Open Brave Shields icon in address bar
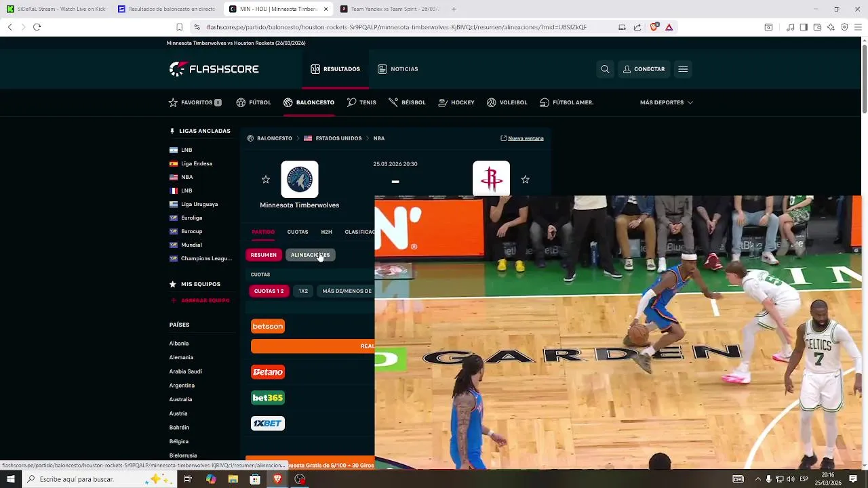The height and width of the screenshot is (488, 868). pyautogui.click(x=654, y=27)
